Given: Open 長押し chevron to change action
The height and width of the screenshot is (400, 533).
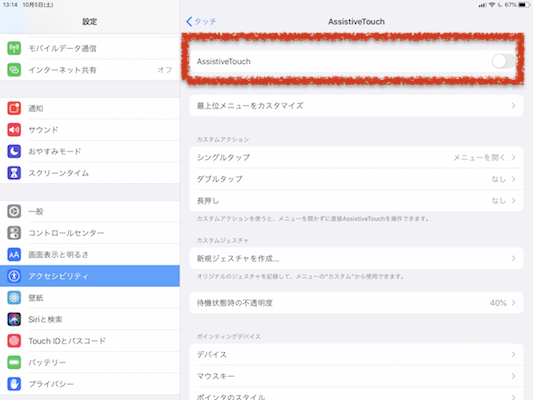Looking at the screenshot, I should tap(513, 201).
